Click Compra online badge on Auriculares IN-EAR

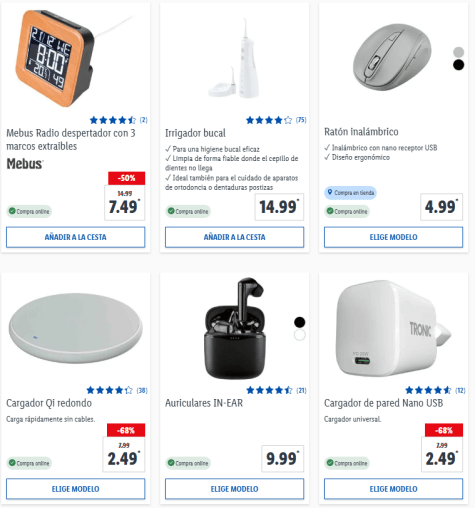[x=188, y=463]
